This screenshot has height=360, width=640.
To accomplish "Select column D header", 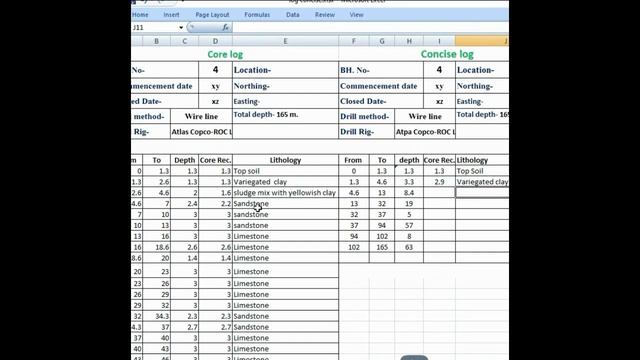I will tap(216, 41).
